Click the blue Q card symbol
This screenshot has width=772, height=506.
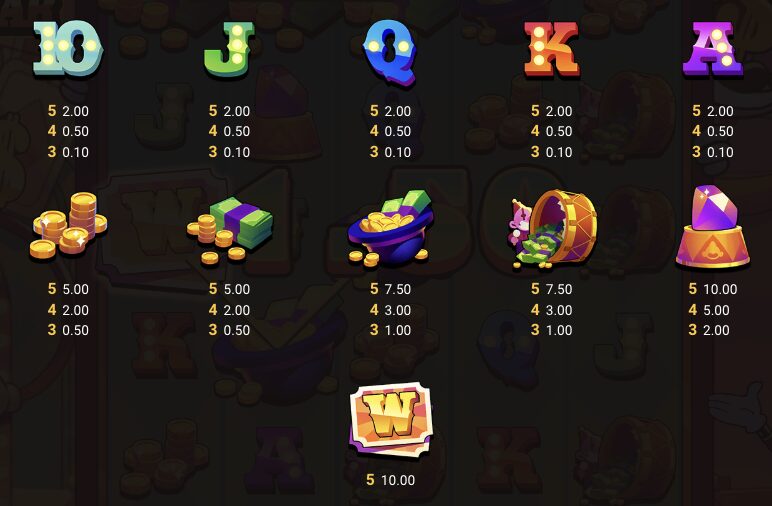click(390, 52)
